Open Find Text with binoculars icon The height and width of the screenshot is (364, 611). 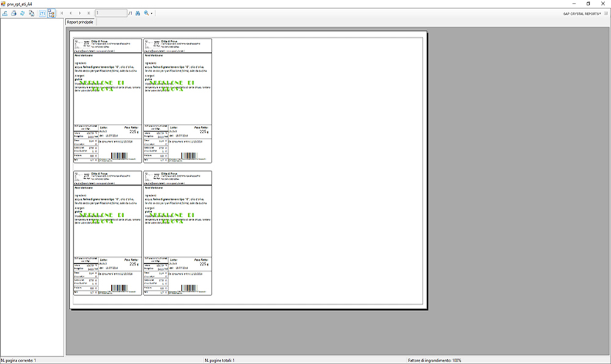point(137,13)
